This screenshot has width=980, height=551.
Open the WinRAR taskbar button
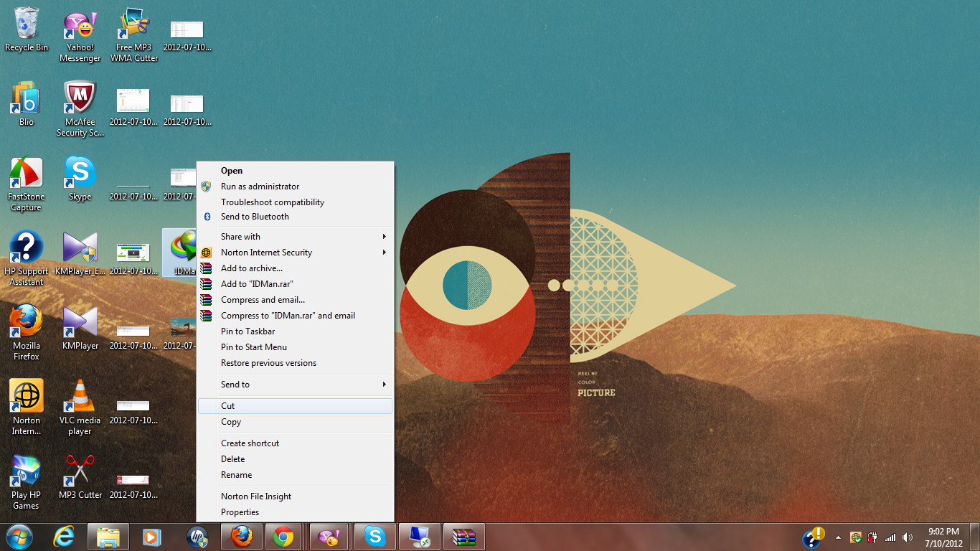(x=464, y=537)
